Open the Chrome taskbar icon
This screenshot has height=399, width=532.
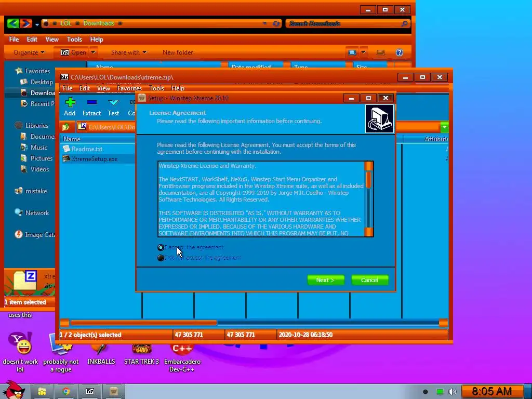click(66, 392)
